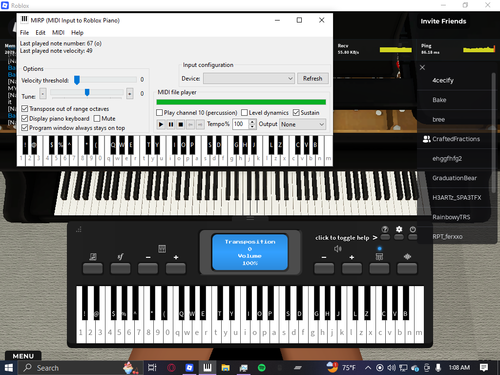The image size is (500, 375).
Task: Open the Roblox MENU button
Action: 23,356
